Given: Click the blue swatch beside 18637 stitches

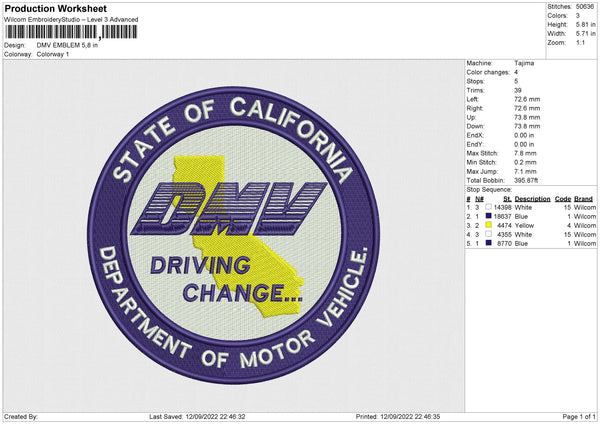Looking at the screenshot, I should click(488, 216).
